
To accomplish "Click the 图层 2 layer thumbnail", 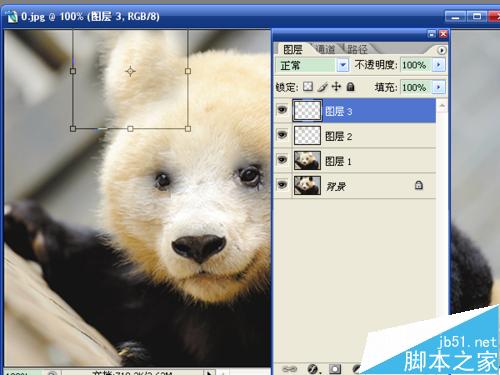I will click(307, 135).
